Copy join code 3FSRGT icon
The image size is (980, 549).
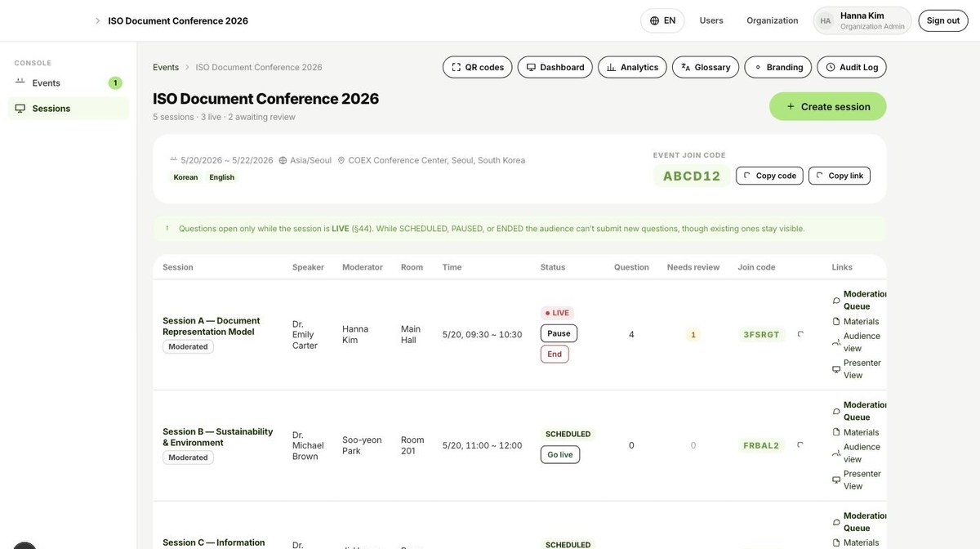point(800,334)
